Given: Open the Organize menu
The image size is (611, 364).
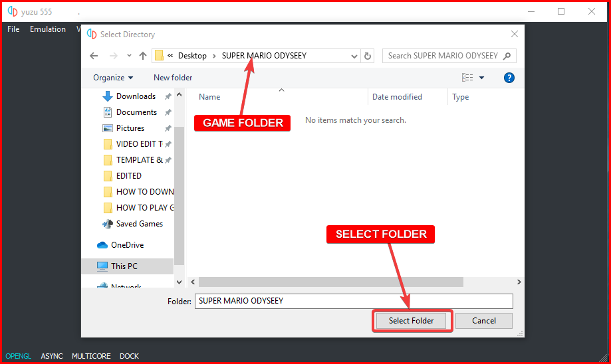Looking at the screenshot, I should tap(113, 78).
